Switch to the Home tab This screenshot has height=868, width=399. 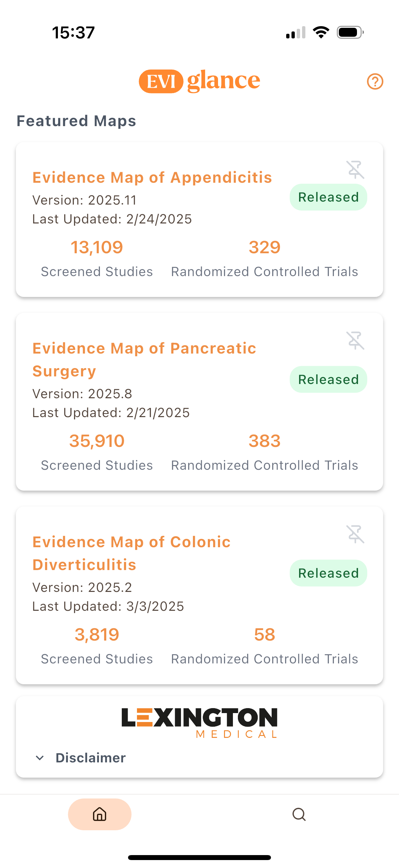tap(100, 814)
